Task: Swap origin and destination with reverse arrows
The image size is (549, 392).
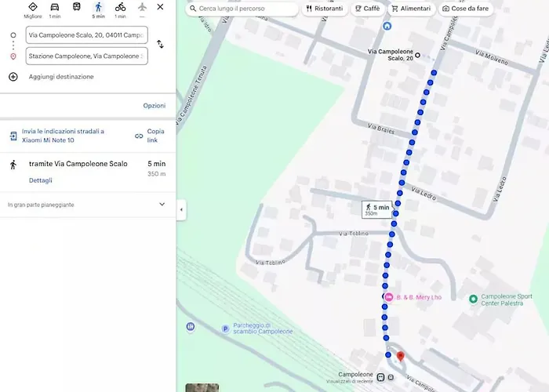Action: 160,44
